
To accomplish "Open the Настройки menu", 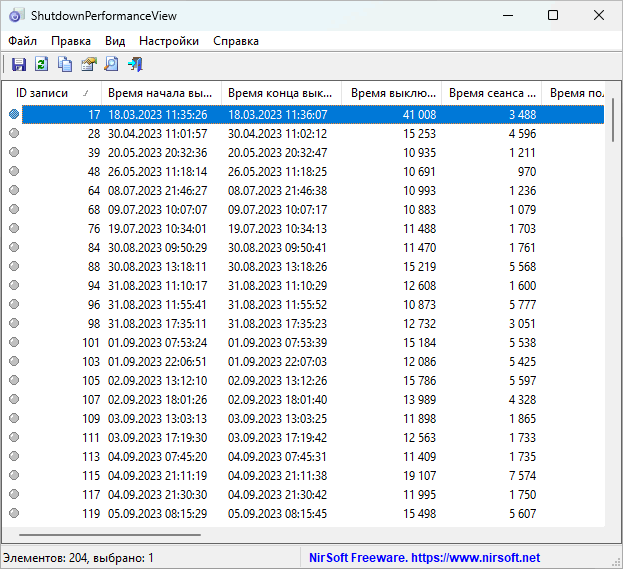I will [x=168, y=41].
